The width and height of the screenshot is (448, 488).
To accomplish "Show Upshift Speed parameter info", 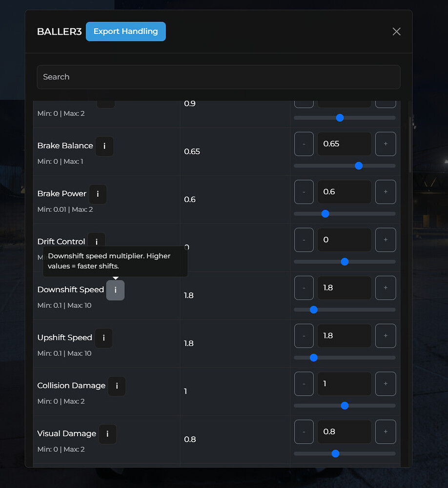I will point(103,338).
